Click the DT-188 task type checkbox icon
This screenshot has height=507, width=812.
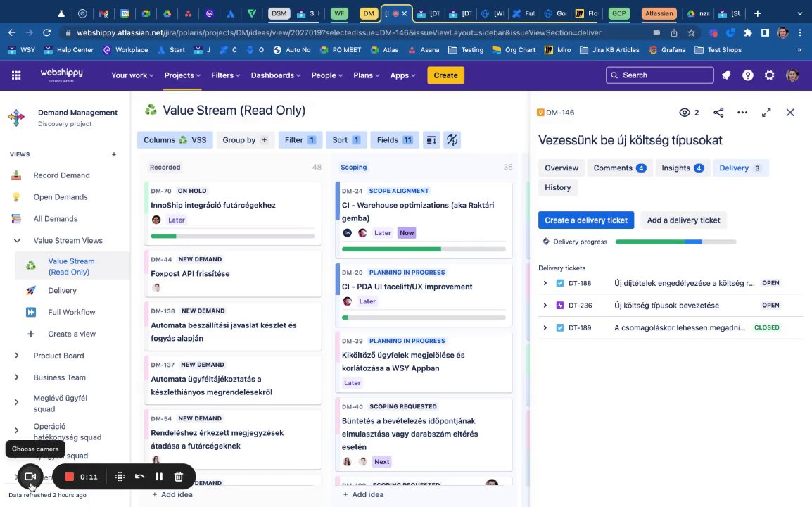560,283
